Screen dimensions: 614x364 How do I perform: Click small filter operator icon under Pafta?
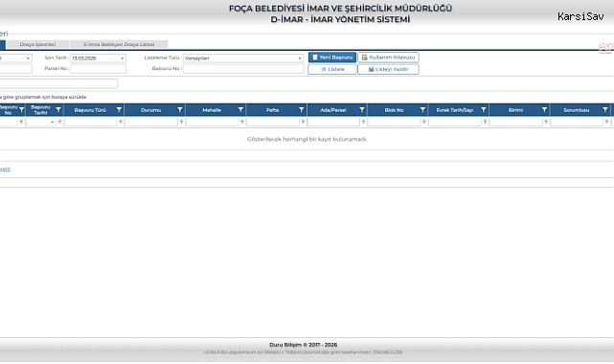(303, 122)
